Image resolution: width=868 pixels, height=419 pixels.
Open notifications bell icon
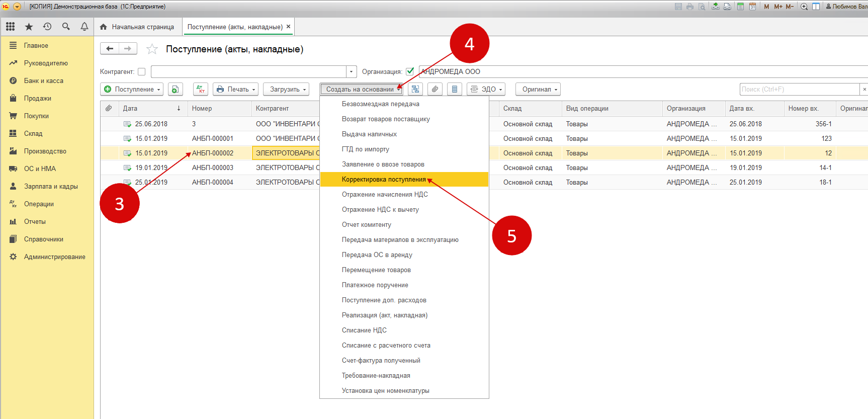(x=84, y=27)
